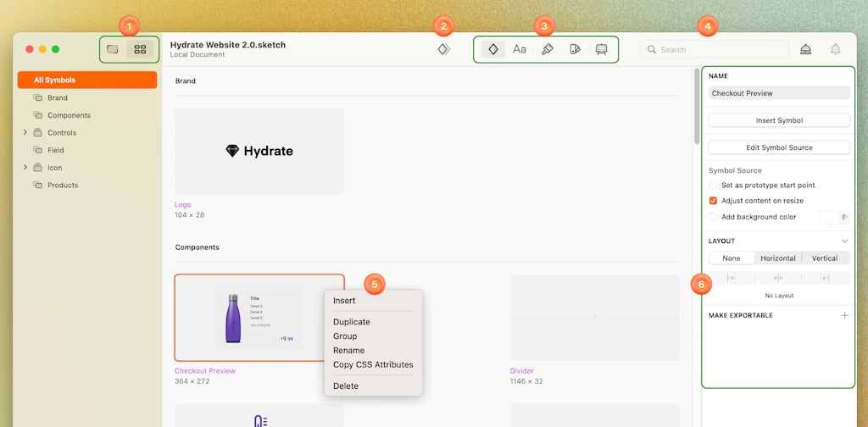Click the Controls folder icon in the sidebar

point(37,133)
